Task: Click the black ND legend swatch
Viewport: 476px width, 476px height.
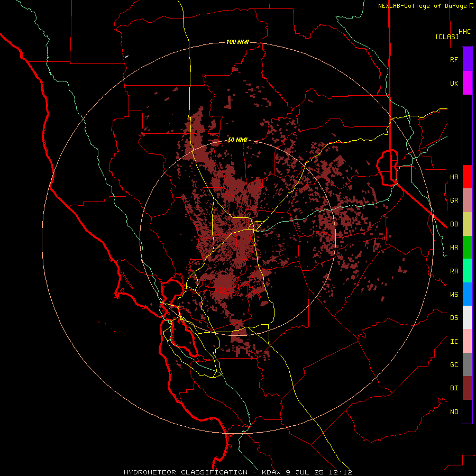Action: (x=467, y=411)
